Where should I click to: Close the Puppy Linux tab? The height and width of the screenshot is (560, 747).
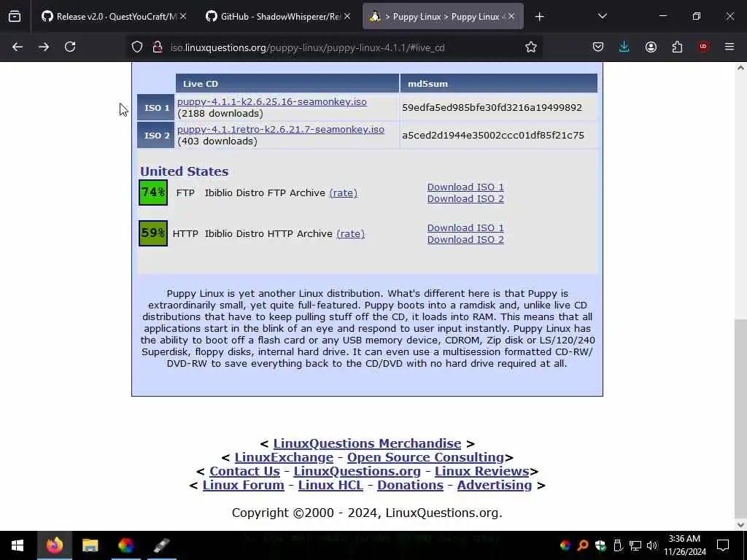[x=511, y=17]
